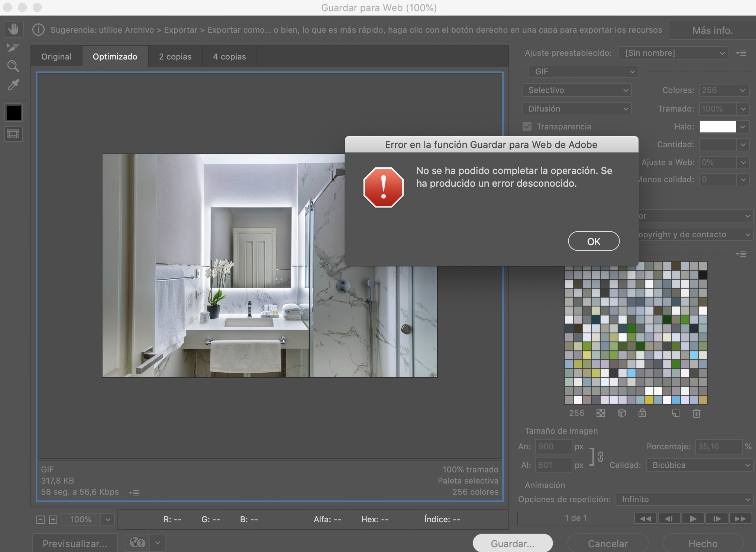Click the zoom out minus box

tap(41, 520)
